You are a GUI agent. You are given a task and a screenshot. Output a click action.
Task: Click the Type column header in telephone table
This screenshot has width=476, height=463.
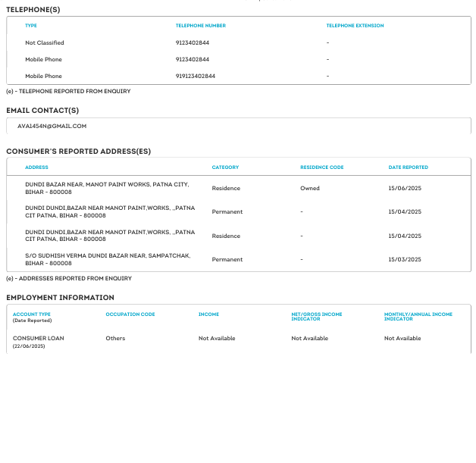(x=31, y=26)
